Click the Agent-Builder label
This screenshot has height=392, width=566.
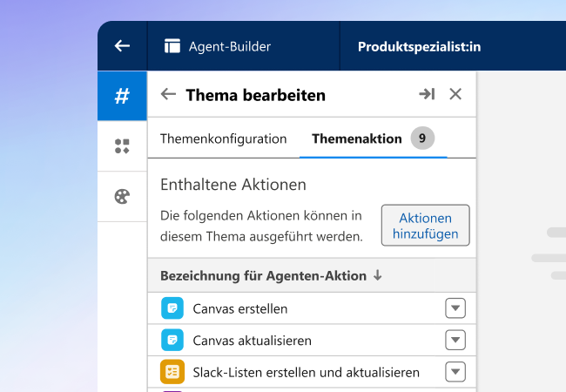(230, 46)
